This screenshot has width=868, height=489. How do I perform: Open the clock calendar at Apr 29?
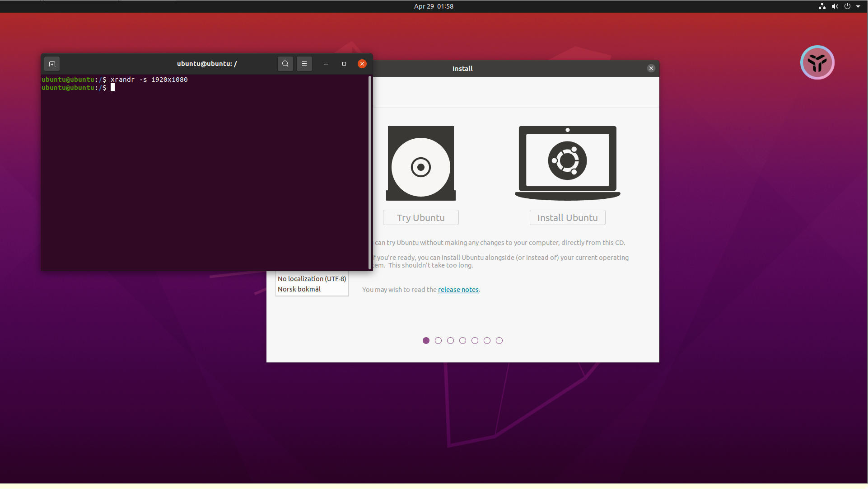434,6
